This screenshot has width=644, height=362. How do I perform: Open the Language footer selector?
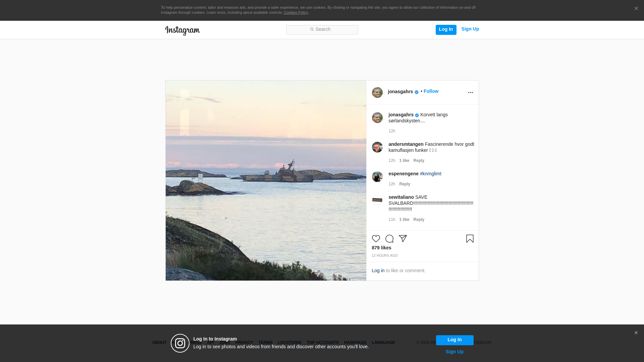[383, 343]
